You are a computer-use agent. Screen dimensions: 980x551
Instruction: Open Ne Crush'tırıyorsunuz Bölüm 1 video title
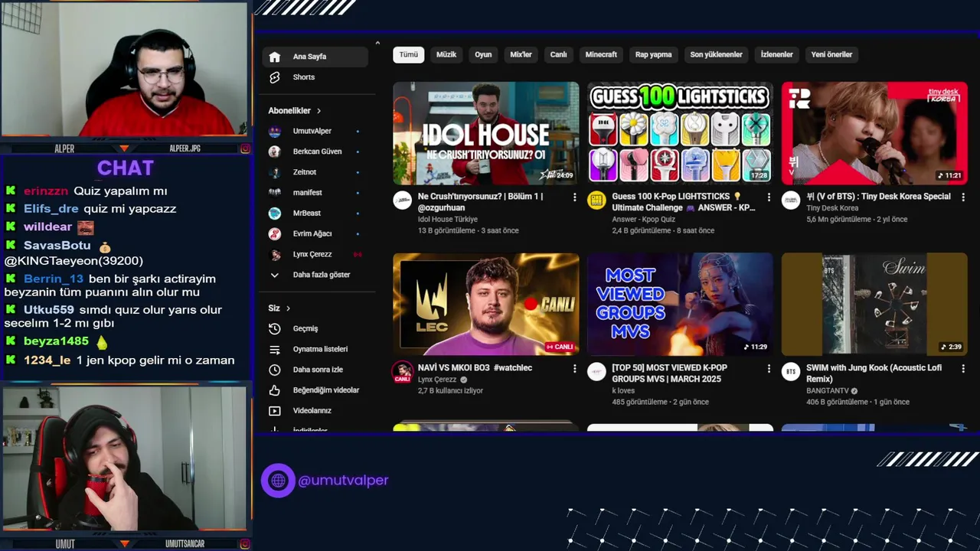[x=481, y=202]
